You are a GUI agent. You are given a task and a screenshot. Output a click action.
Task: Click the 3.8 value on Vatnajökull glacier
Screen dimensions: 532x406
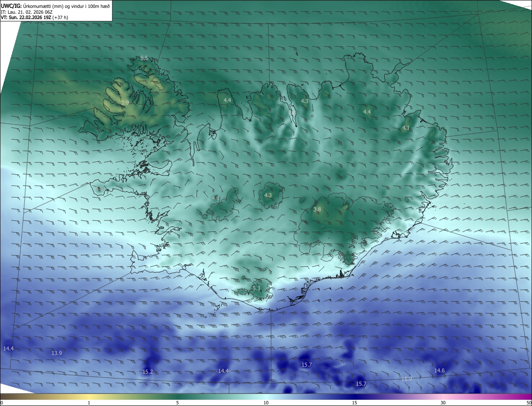pos(317,210)
